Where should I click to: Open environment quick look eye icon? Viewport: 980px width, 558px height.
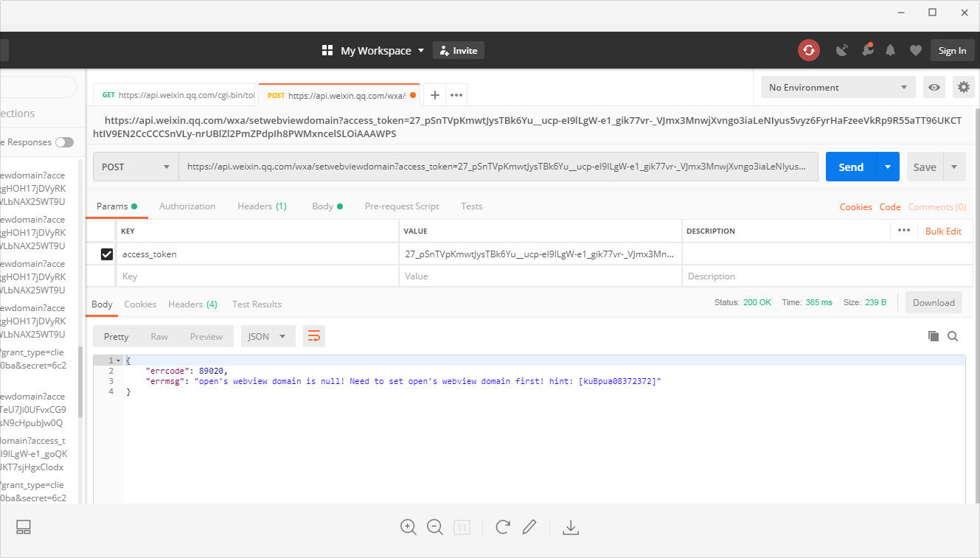tap(934, 87)
